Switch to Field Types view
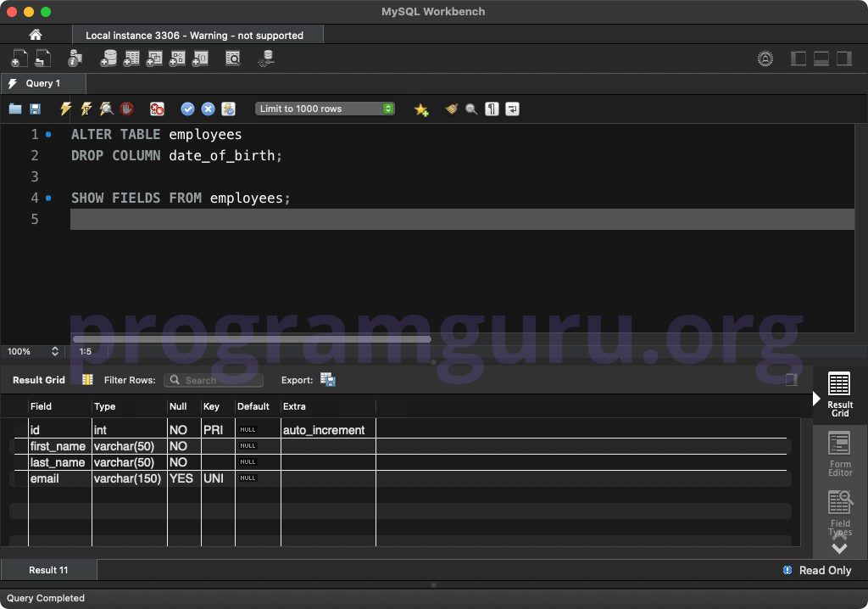The width and height of the screenshot is (868, 609). [840, 512]
